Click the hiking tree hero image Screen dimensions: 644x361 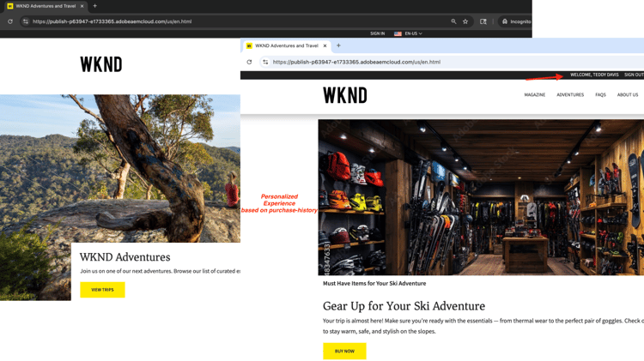(x=120, y=168)
